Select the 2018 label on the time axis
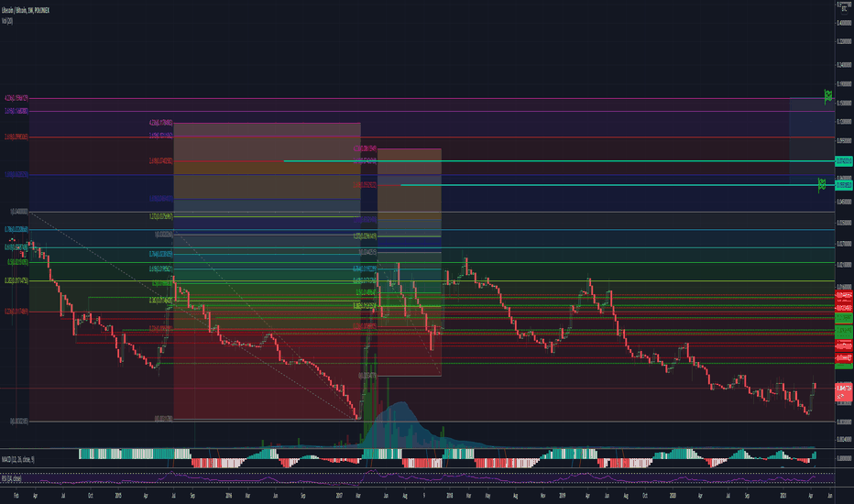This screenshot has height=504, width=854. (450, 496)
